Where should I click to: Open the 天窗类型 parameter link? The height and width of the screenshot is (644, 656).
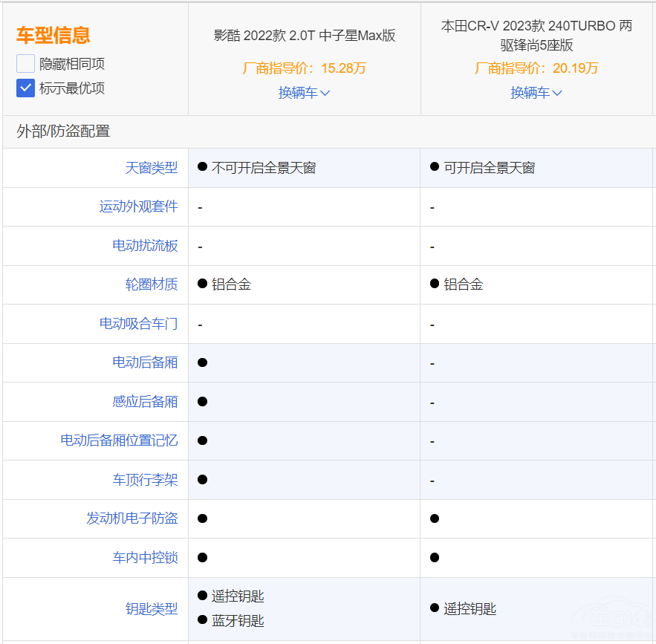[x=152, y=168]
